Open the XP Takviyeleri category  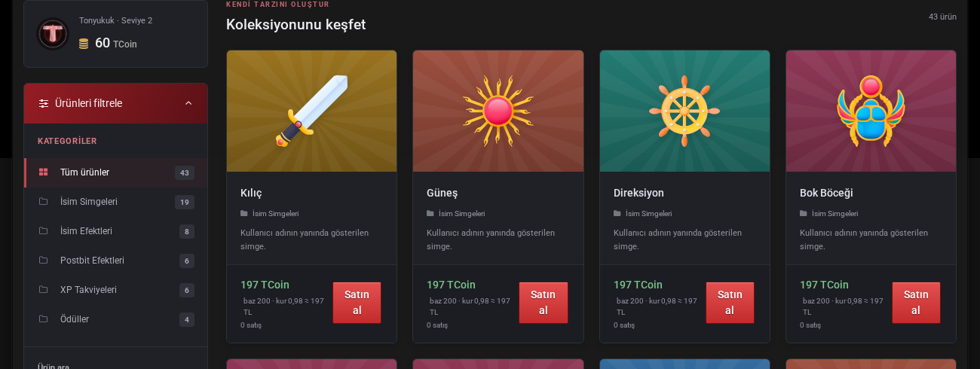click(116, 290)
